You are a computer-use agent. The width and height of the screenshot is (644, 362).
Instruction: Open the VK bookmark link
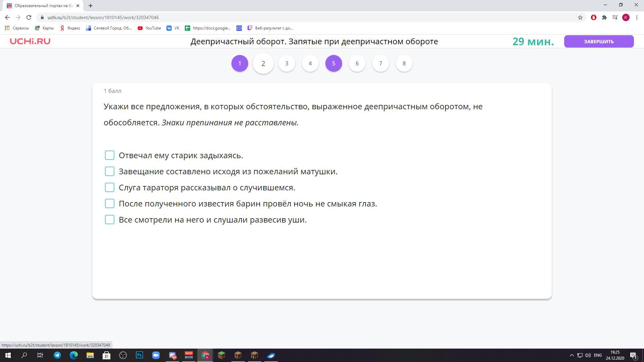coord(173,28)
